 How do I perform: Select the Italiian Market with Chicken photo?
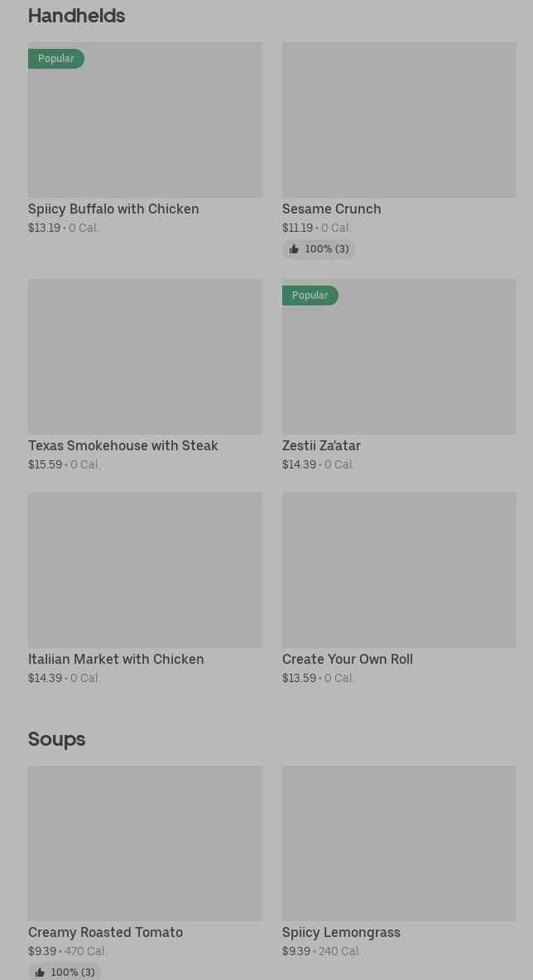coord(145,570)
